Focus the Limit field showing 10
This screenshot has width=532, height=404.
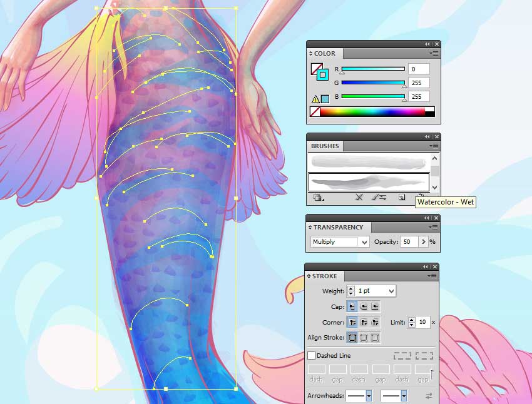click(422, 322)
